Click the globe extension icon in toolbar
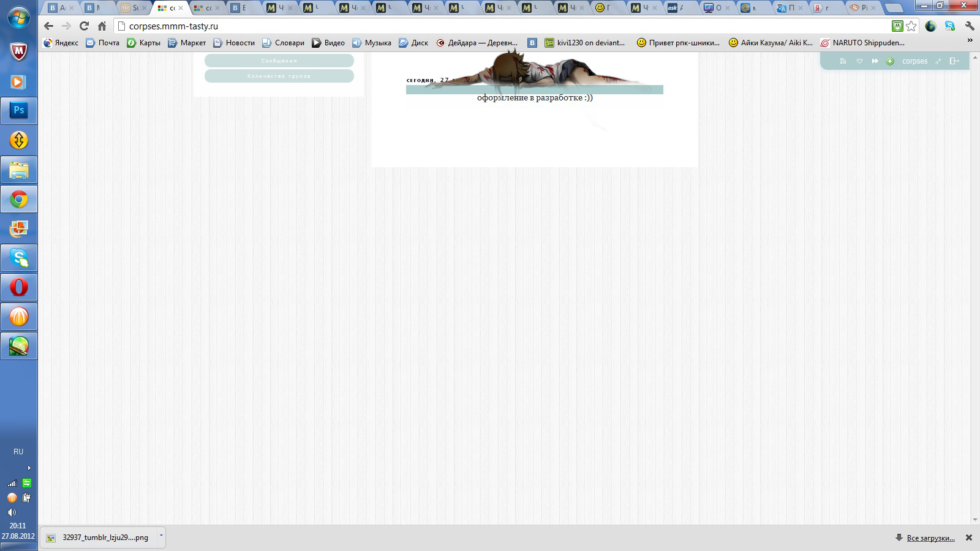 (931, 26)
